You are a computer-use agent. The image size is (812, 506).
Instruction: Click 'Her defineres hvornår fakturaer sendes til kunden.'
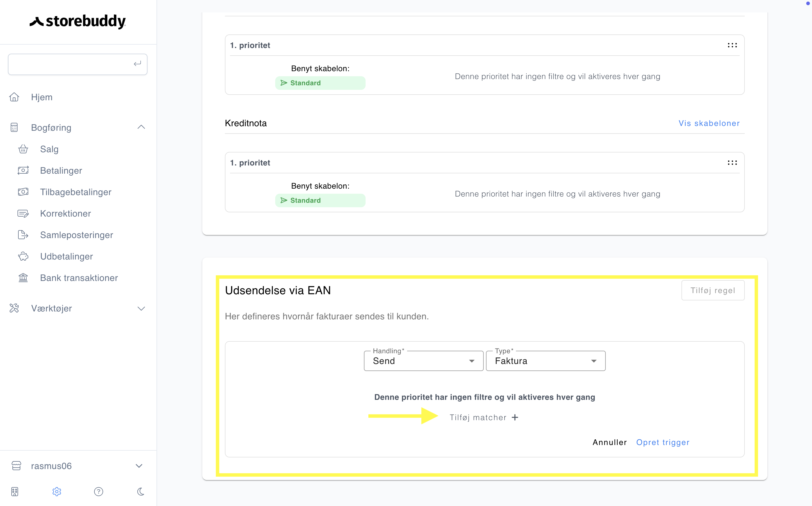pos(327,316)
